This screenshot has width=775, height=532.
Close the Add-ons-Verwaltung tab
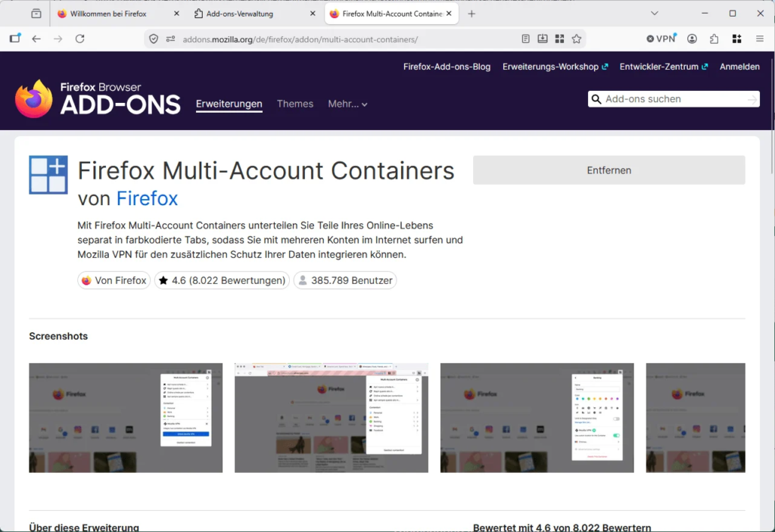pyautogui.click(x=313, y=14)
